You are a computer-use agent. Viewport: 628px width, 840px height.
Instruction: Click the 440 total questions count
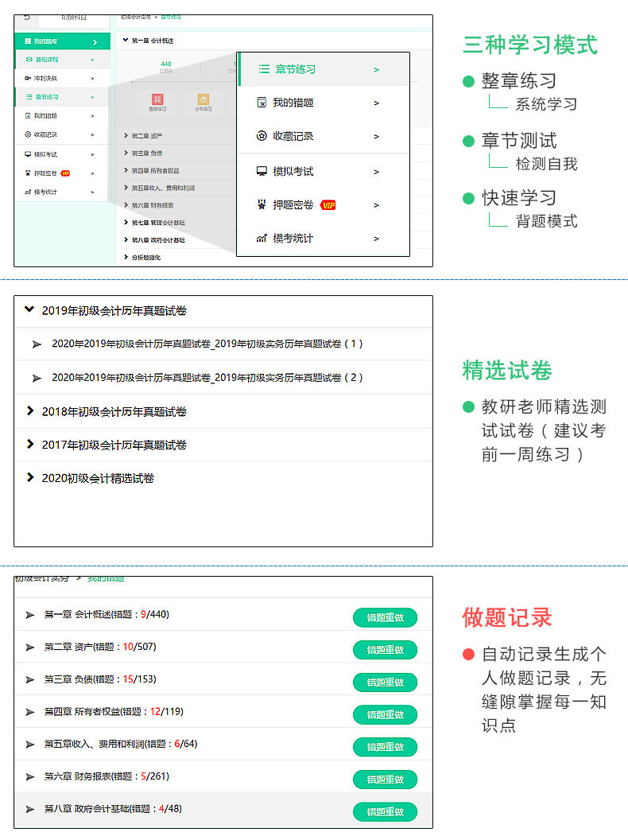point(166,64)
